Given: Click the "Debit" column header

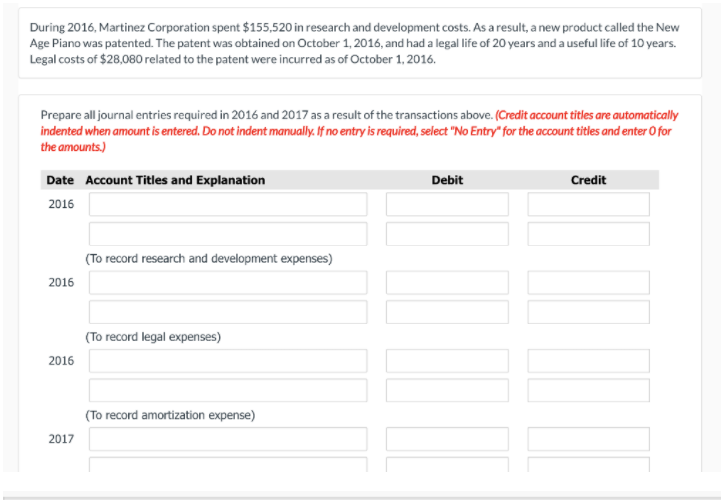Looking at the screenshot, I should (x=447, y=180).
